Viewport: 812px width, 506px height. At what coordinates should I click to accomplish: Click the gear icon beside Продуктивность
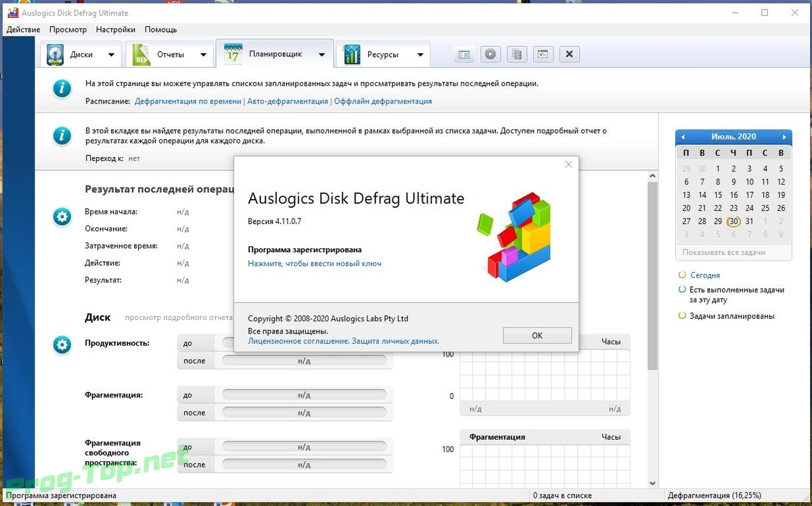click(62, 345)
